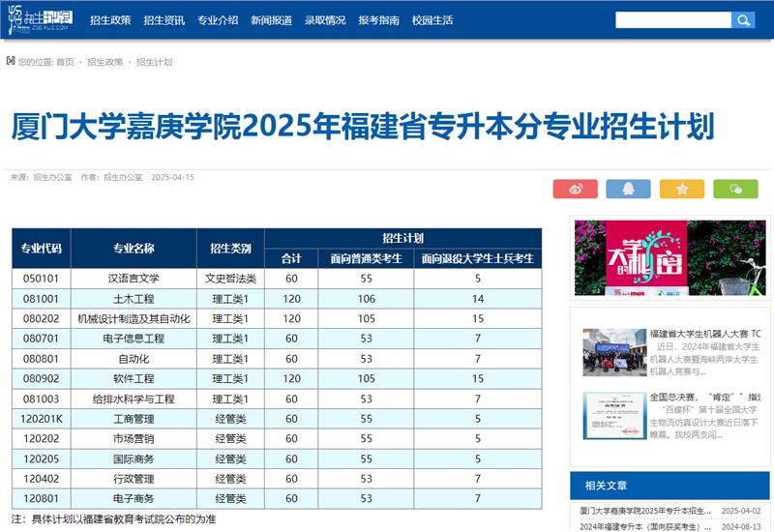Click the 2025-04-15 publish date

pos(172,177)
